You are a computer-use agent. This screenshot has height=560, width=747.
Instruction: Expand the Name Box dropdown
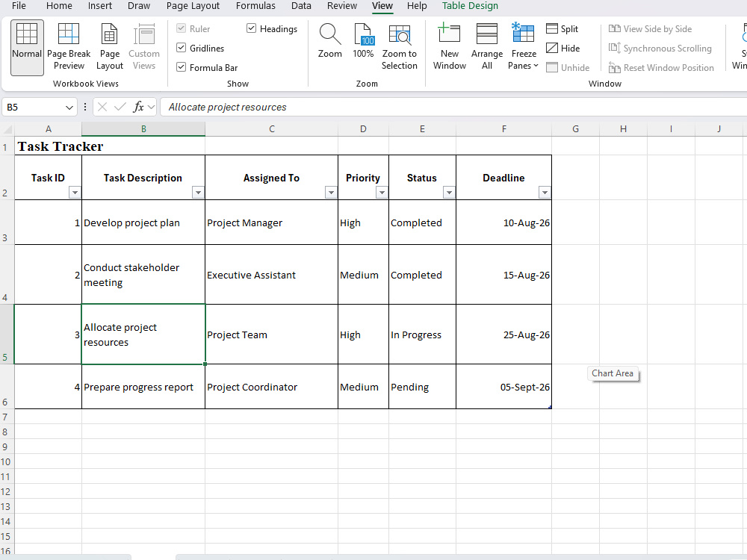pos(69,107)
